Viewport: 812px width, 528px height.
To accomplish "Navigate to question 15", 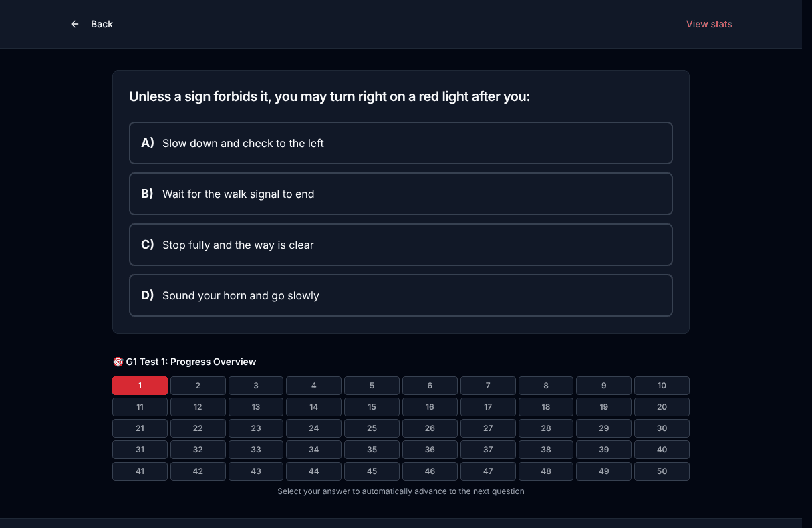I will (x=372, y=407).
